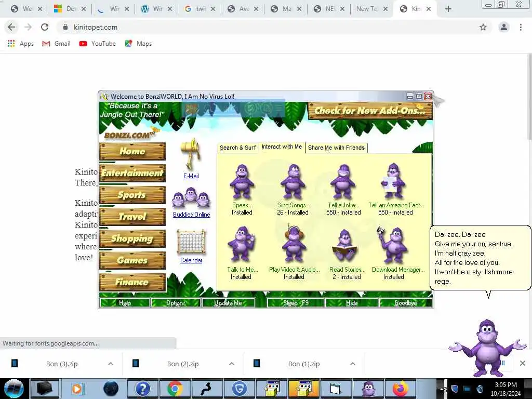The width and height of the screenshot is (532, 399).
Task: Click the Windows Start orb
Action: click(x=14, y=389)
